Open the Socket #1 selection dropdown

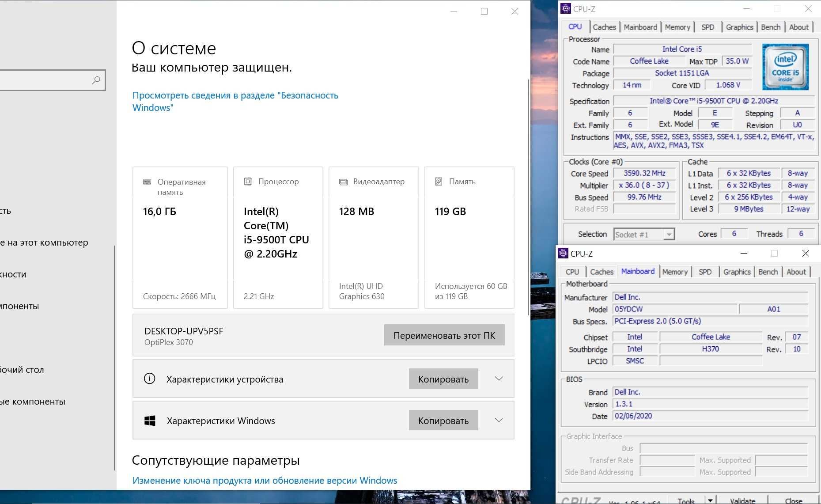point(669,235)
